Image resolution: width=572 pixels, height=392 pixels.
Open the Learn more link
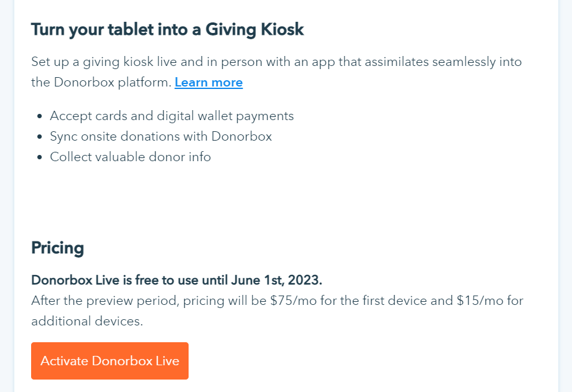click(209, 82)
